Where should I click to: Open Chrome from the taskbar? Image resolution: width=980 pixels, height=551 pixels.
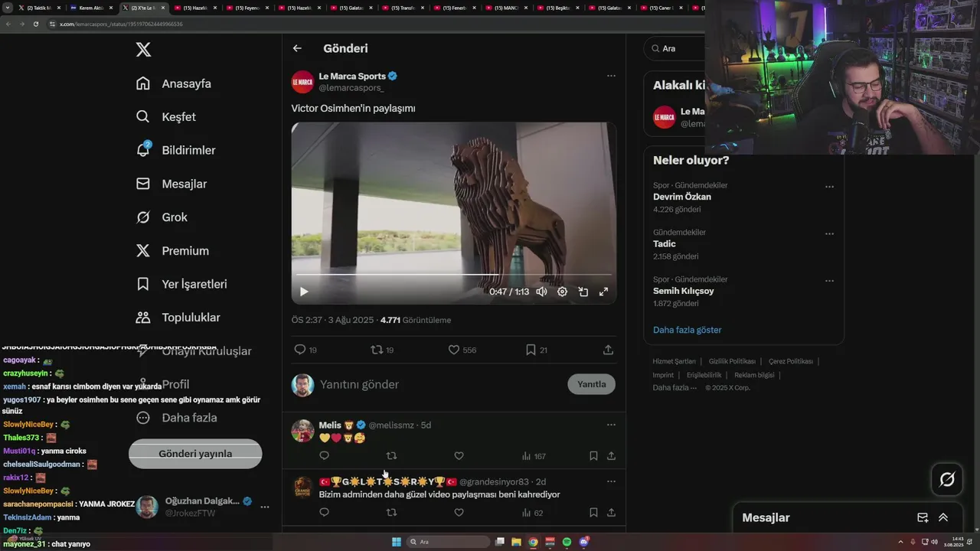click(x=534, y=542)
